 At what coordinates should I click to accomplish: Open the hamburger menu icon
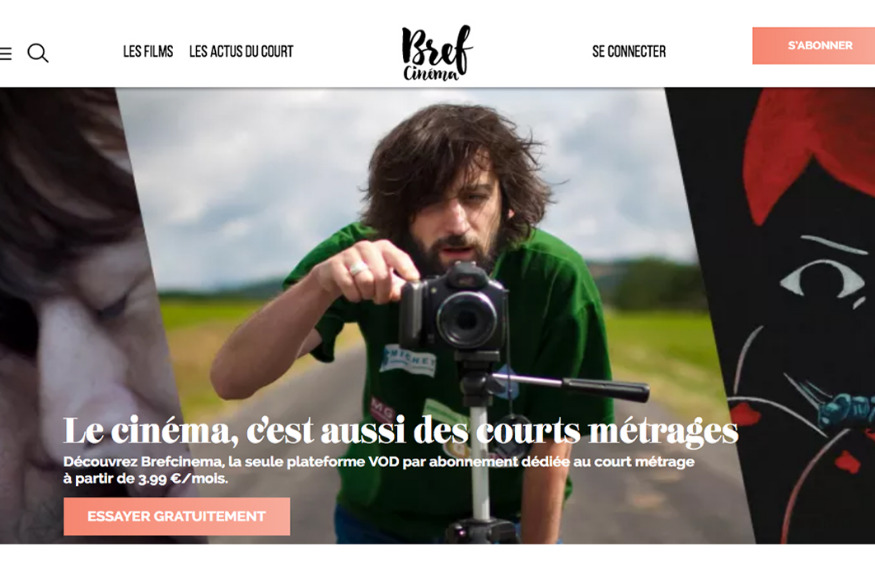coord(5,54)
